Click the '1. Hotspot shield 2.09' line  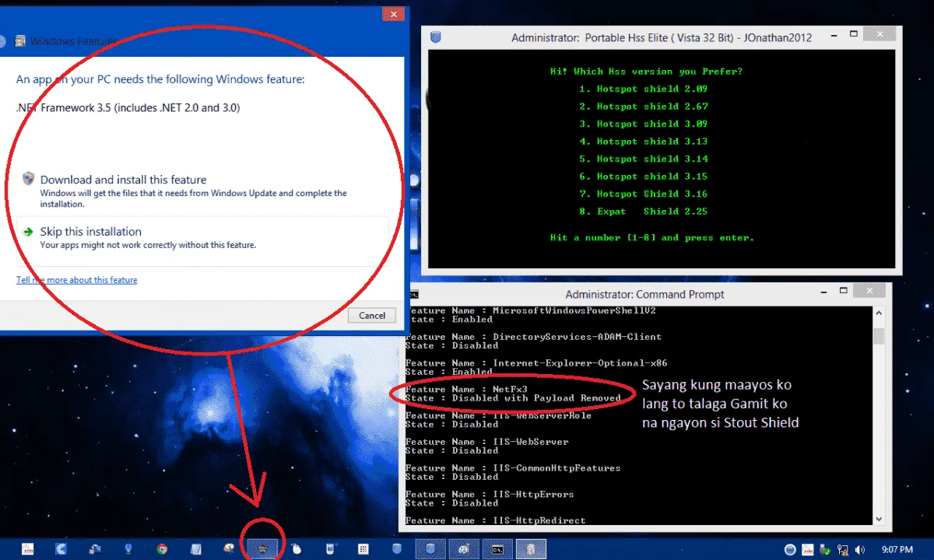(x=644, y=89)
